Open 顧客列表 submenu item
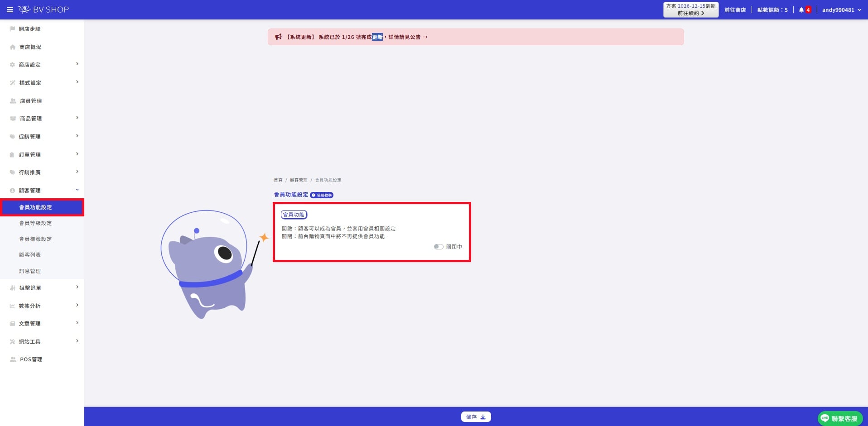This screenshot has width=868, height=426. pos(30,255)
